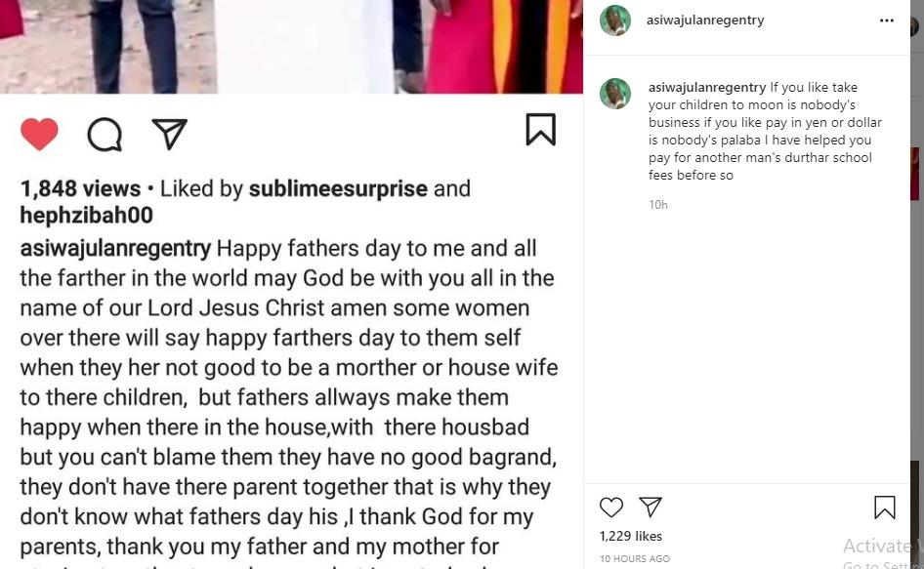924x569 pixels.
Task: Share the post via the paper plane icon
Action: [170, 134]
